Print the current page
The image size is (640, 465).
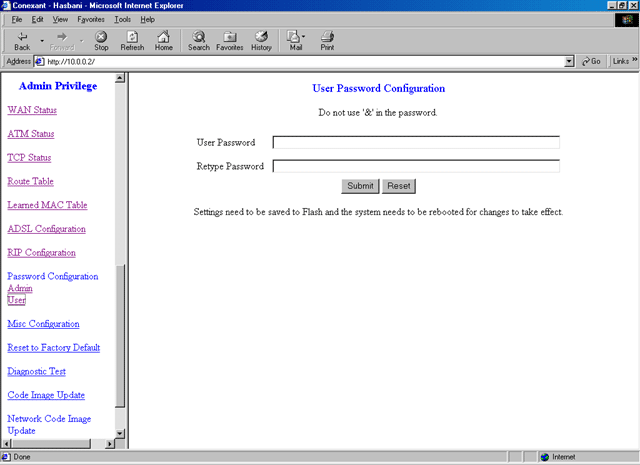pyautogui.click(x=327, y=41)
